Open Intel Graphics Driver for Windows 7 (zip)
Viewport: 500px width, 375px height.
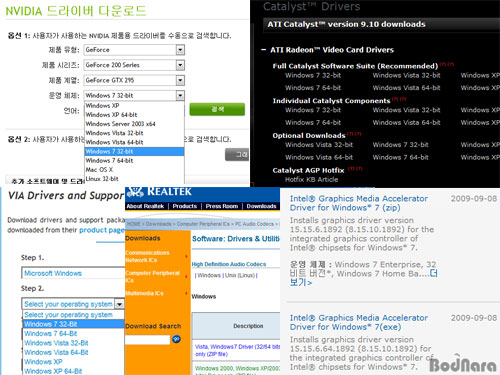[x=359, y=203]
